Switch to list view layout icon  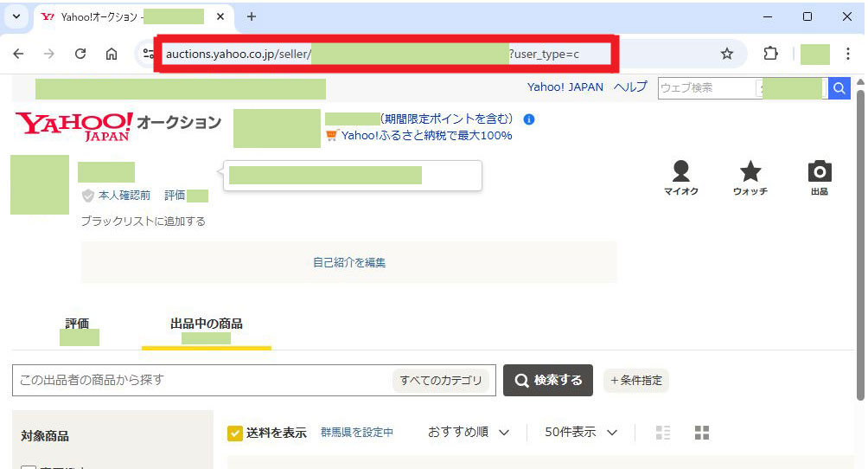664,433
